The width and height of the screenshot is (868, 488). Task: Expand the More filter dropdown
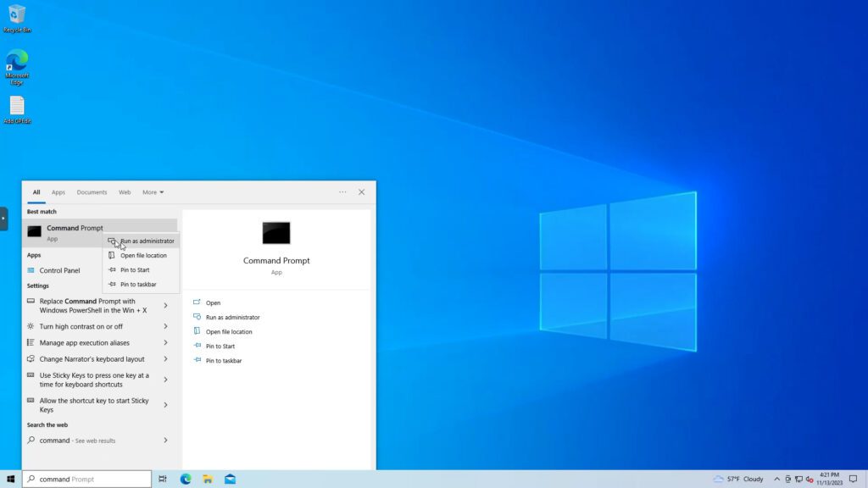click(x=153, y=192)
